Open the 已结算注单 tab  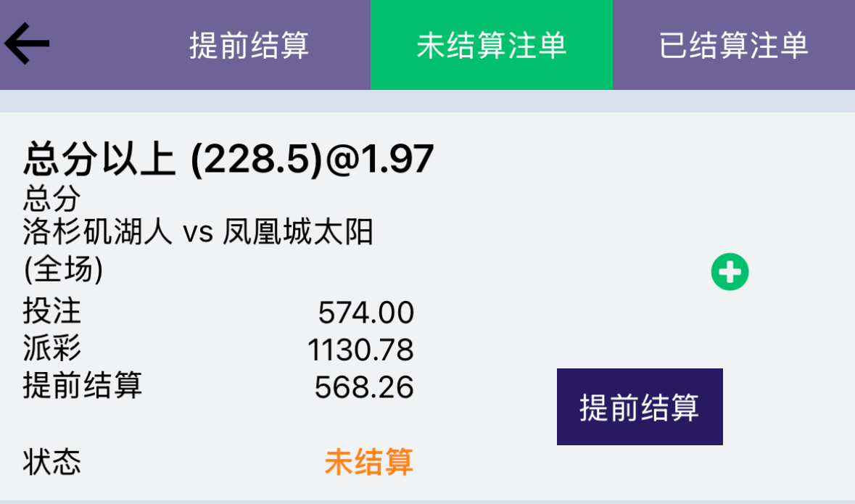coord(733,45)
